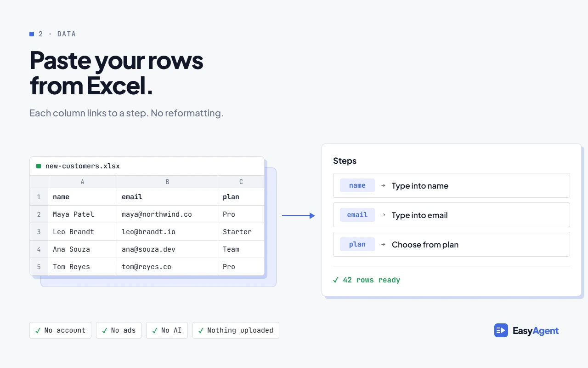Select row number 3 in the spreadsheet

(39, 232)
